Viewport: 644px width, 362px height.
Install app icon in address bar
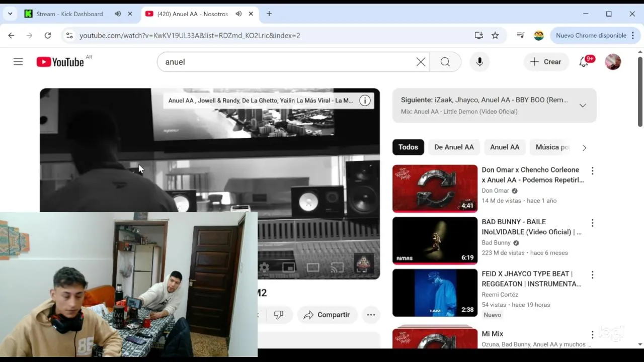pos(478,35)
